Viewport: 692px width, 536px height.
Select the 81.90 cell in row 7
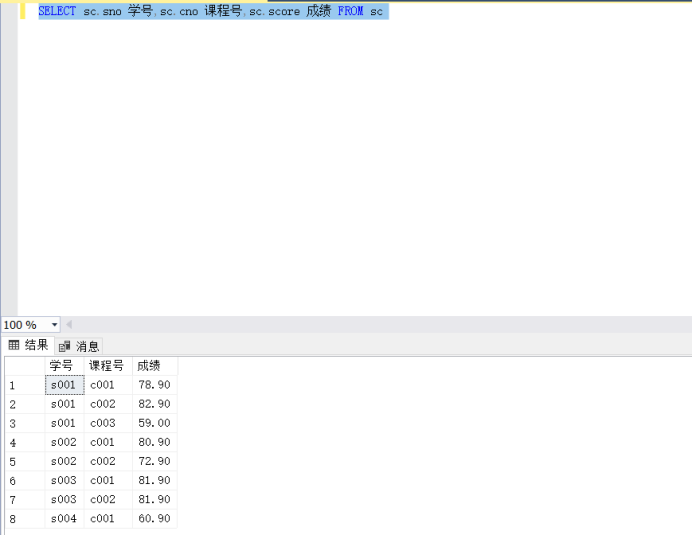tap(154, 499)
